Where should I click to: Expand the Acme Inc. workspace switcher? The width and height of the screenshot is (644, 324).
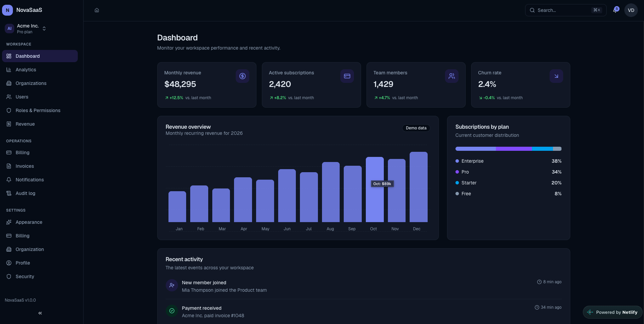pos(25,29)
